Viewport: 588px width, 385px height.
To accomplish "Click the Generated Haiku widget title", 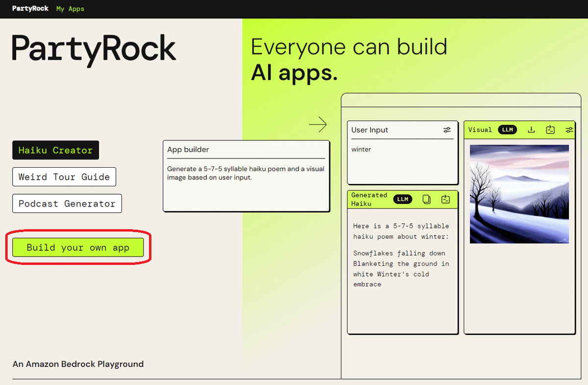I will pyautogui.click(x=369, y=199).
